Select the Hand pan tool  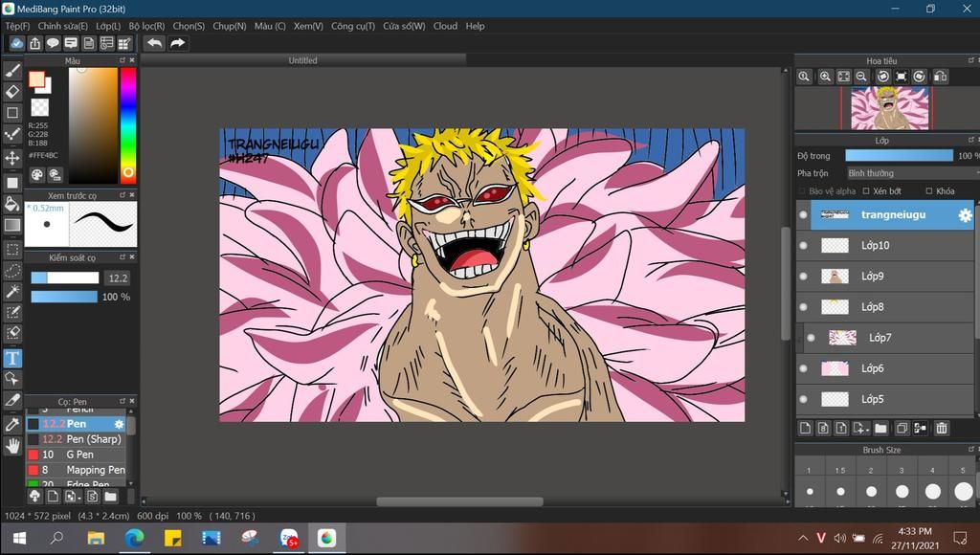(x=12, y=446)
